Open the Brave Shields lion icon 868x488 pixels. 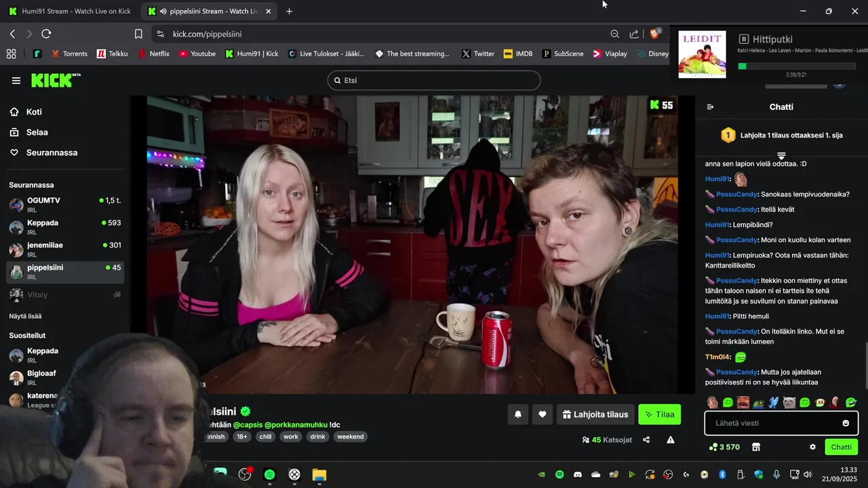click(655, 34)
